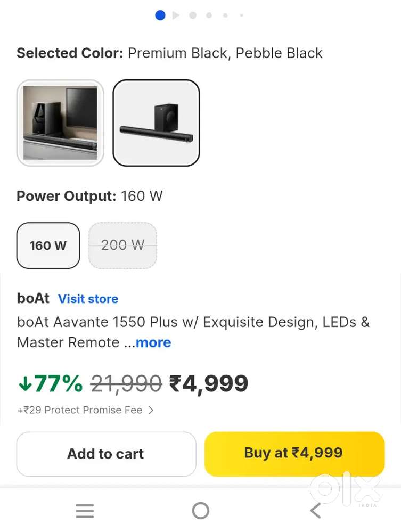Open the boAt Visit store link
This screenshot has height=532, width=401.
[88, 299]
